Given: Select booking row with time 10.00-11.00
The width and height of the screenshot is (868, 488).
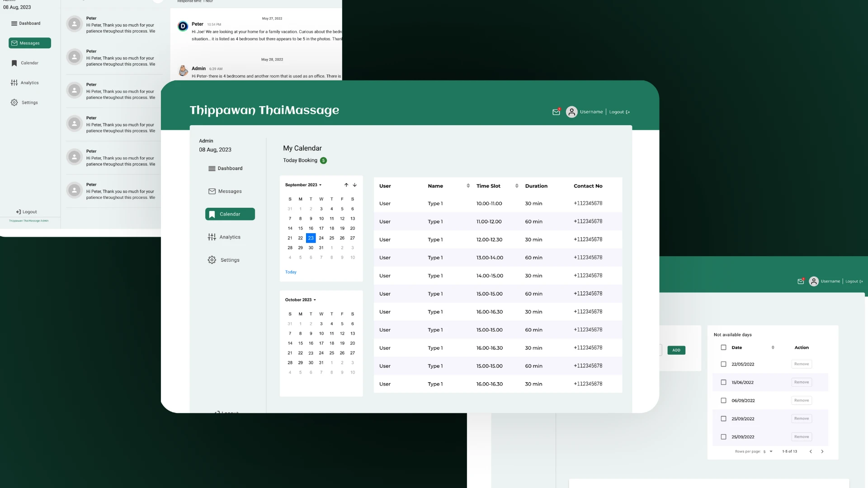Looking at the screenshot, I should pos(498,203).
